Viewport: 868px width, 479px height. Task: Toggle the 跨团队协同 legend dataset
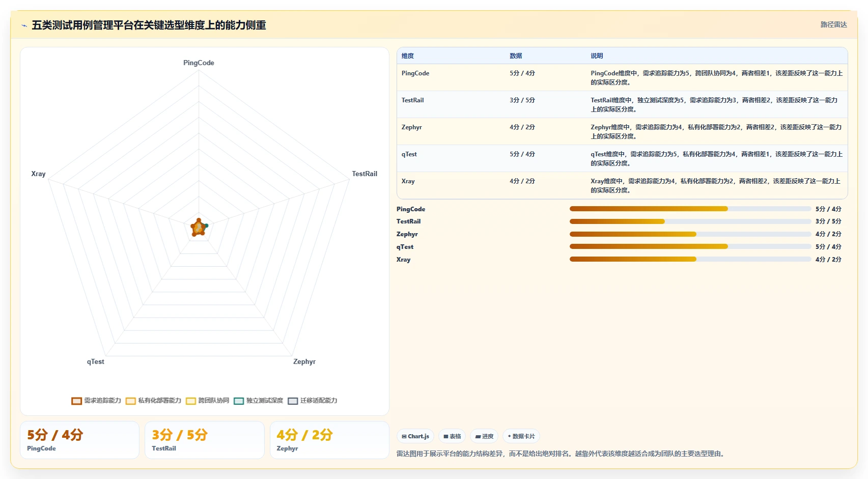(x=208, y=401)
